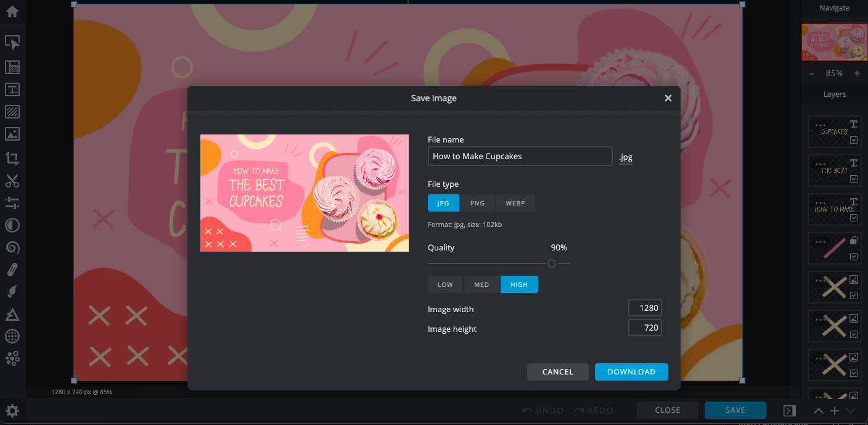Hide the THE BEST text layer
The width and height of the screenshot is (868, 425).
[x=853, y=178]
